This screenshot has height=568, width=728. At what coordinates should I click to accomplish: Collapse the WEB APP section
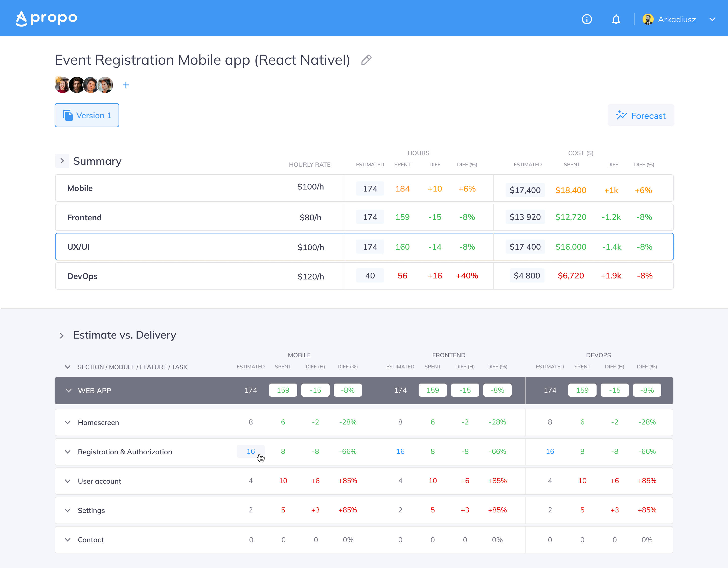68,390
